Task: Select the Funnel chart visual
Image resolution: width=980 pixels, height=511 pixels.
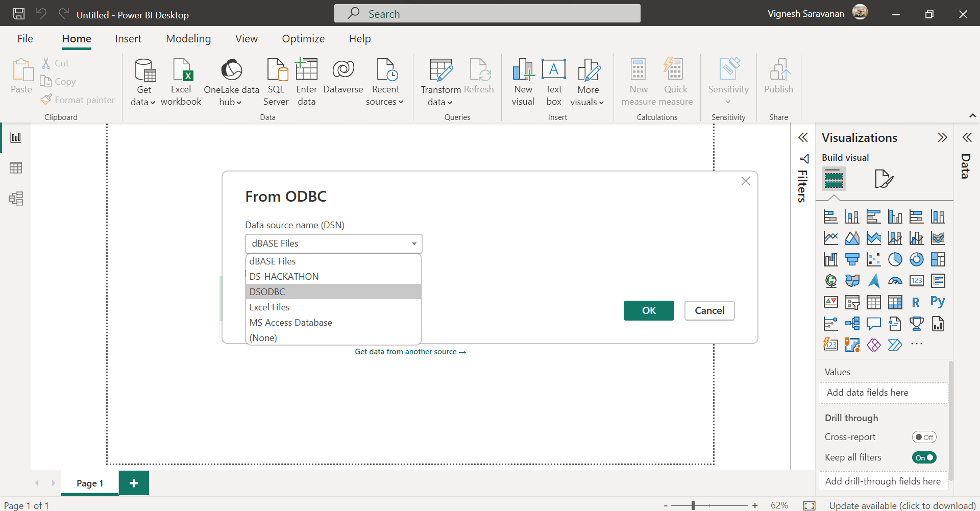Action: (x=852, y=259)
